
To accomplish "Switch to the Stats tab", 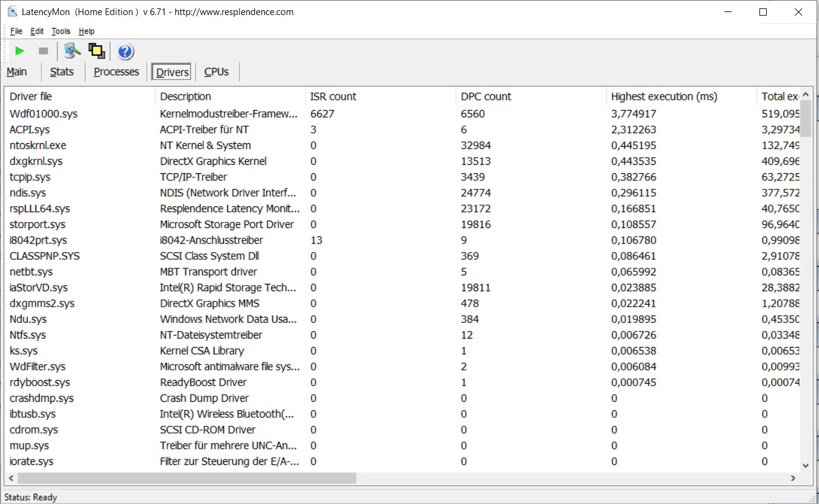I will 62,72.
